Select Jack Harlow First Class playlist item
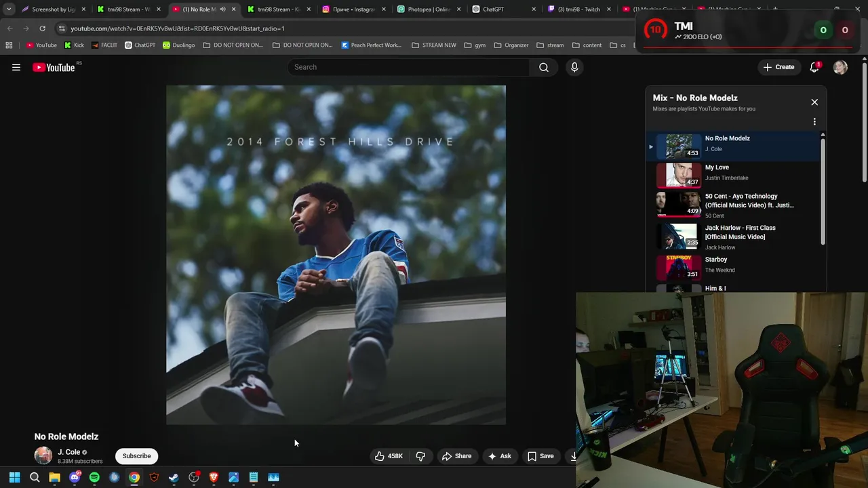Image resolution: width=868 pixels, height=488 pixels. pos(733,237)
